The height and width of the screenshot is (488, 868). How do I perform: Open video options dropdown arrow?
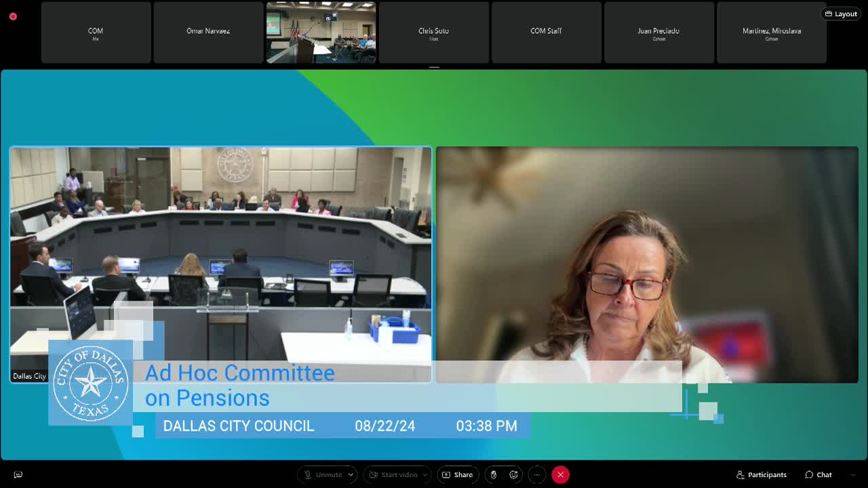pos(425,474)
